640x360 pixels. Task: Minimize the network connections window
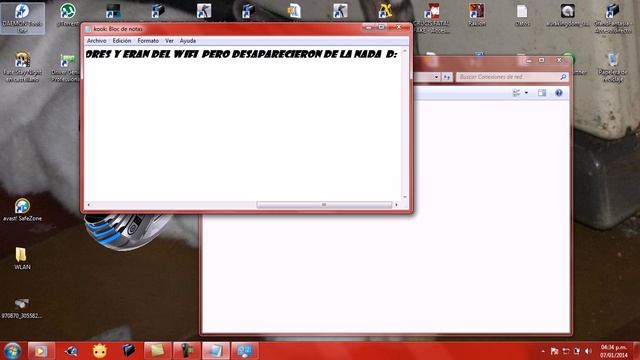click(529, 60)
